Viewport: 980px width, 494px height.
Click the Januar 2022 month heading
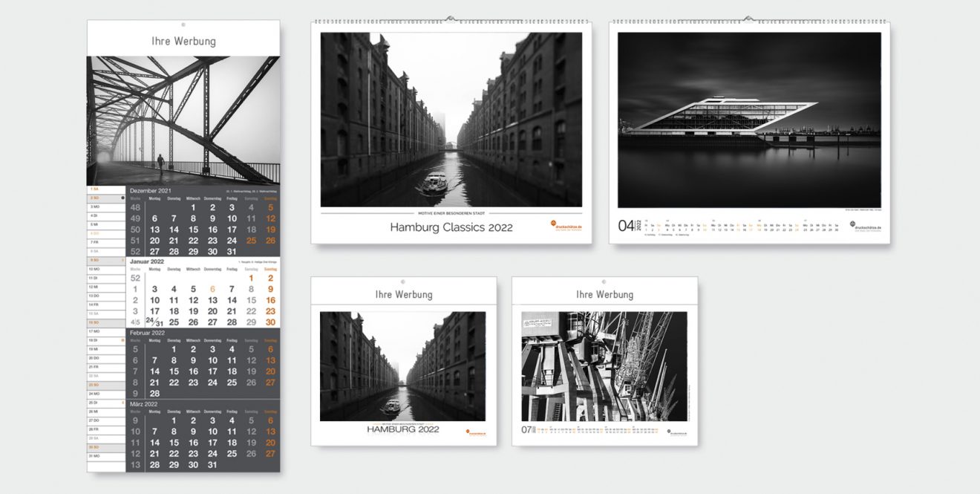[147, 261]
